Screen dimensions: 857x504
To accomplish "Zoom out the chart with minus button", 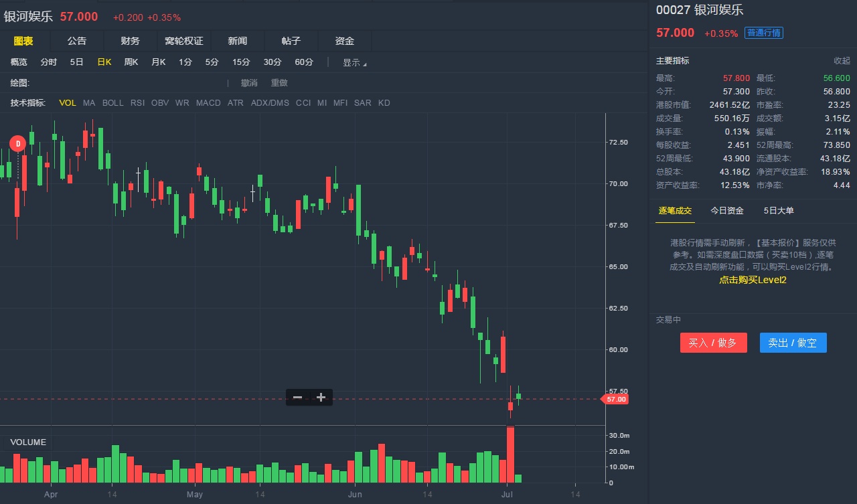I will click(x=297, y=398).
